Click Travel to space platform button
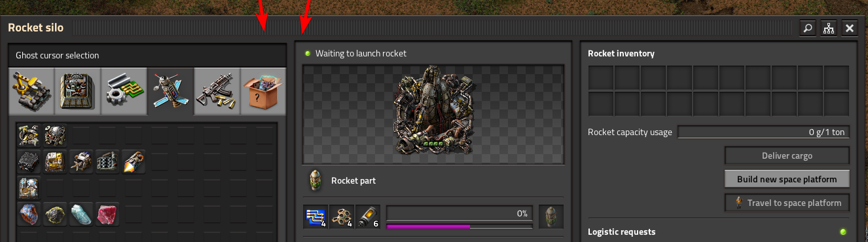This screenshot has height=242, width=868. [x=787, y=203]
